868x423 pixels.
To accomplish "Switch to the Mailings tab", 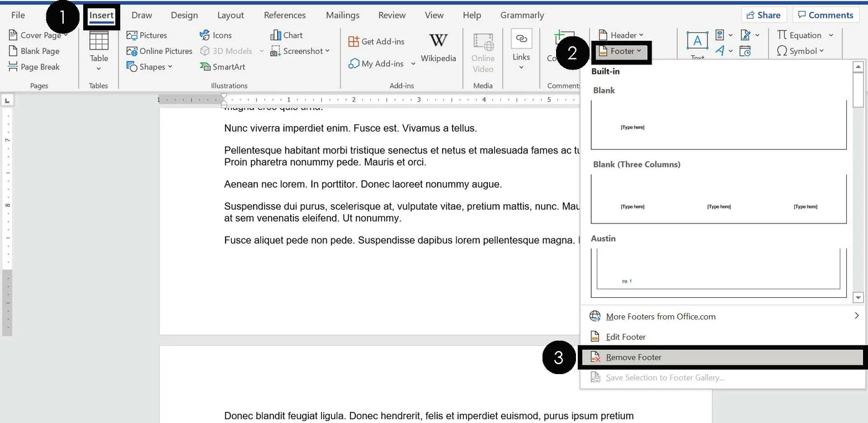I will pyautogui.click(x=342, y=15).
